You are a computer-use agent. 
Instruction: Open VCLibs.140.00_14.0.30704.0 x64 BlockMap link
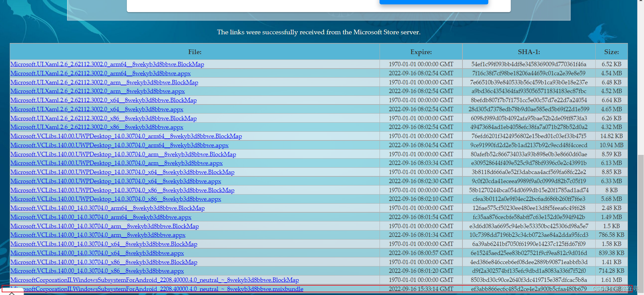104,244
